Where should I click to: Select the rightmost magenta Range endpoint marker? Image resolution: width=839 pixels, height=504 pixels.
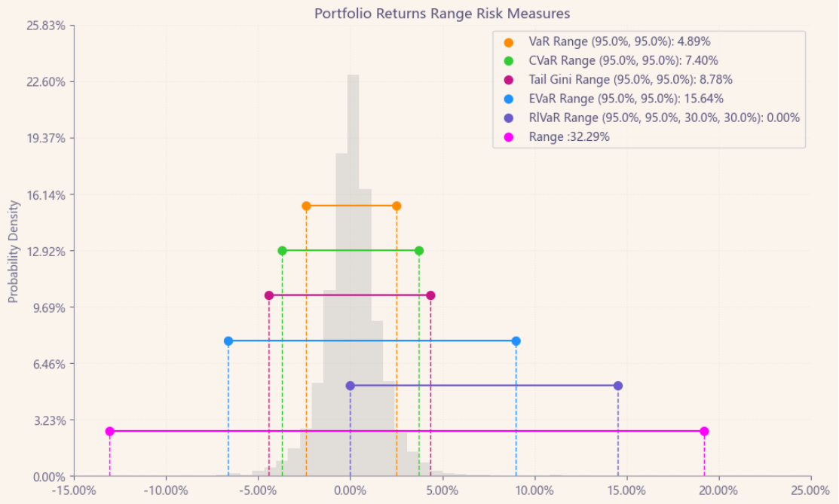click(x=704, y=432)
